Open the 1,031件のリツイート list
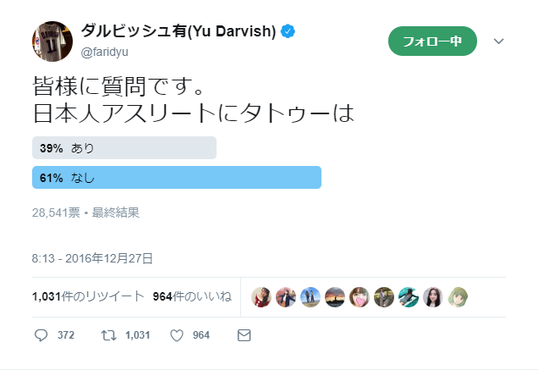 [88, 296]
